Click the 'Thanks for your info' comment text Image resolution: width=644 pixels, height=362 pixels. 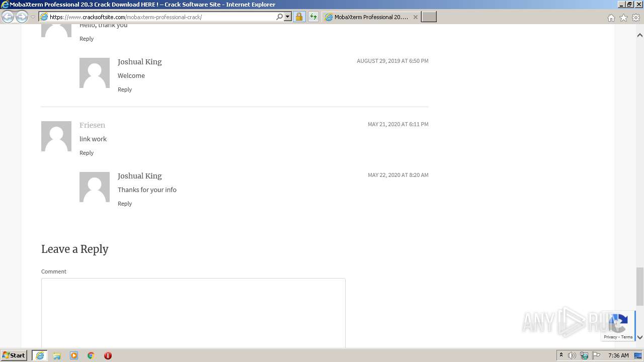pos(147,190)
